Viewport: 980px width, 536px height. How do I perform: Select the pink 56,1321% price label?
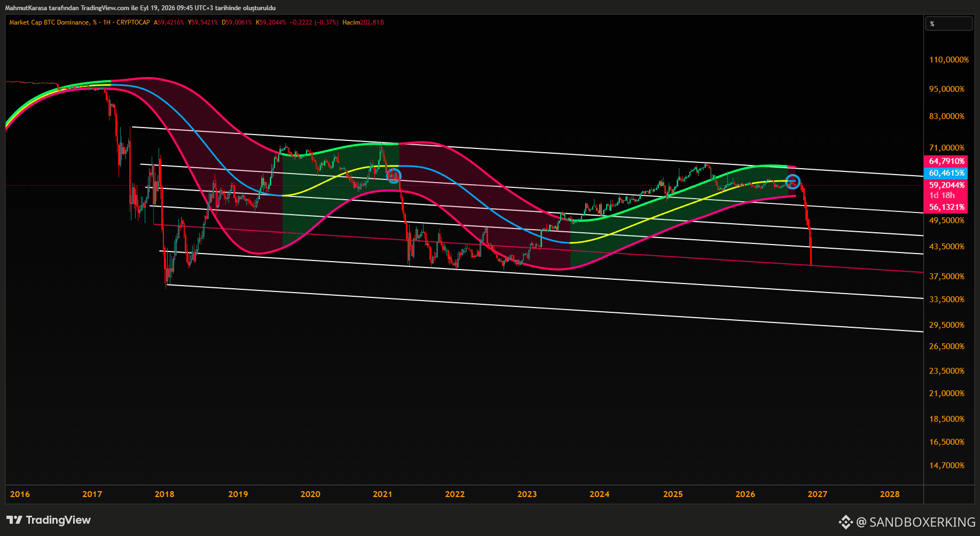pyautogui.click(x=947, y=207)
